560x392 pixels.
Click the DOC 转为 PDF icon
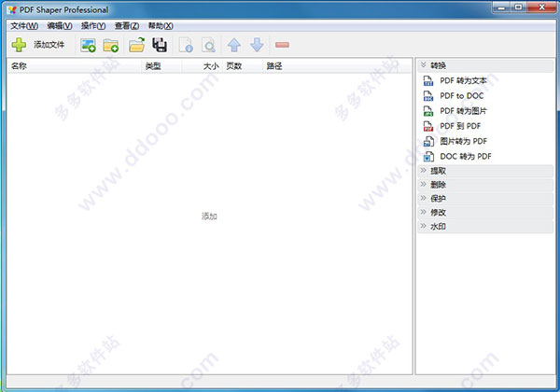pos(428,157)
